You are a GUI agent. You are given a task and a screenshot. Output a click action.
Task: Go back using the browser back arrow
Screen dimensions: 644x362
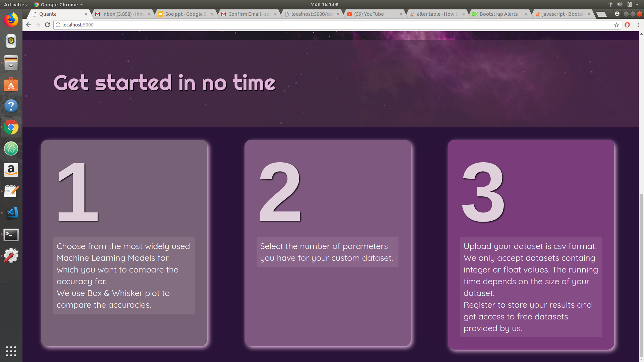point(28,25)
